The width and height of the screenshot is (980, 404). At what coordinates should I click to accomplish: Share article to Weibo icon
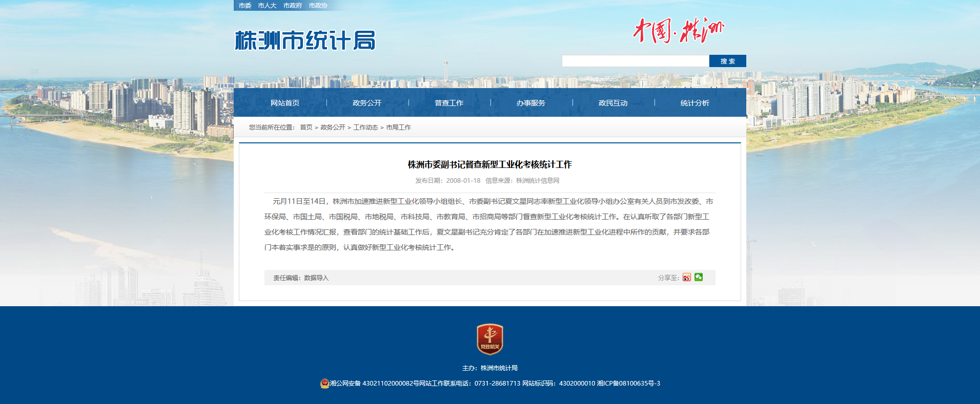(x=686, y=278)
